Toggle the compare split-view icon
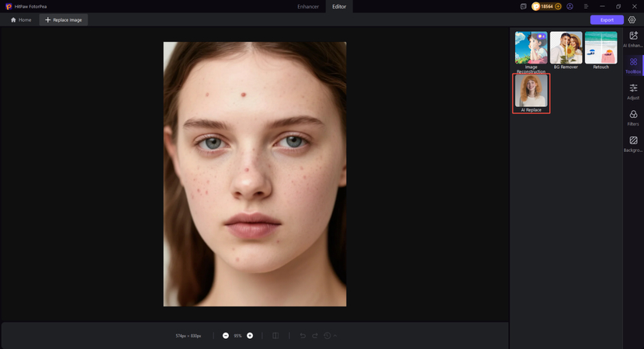 click(275, 336)
